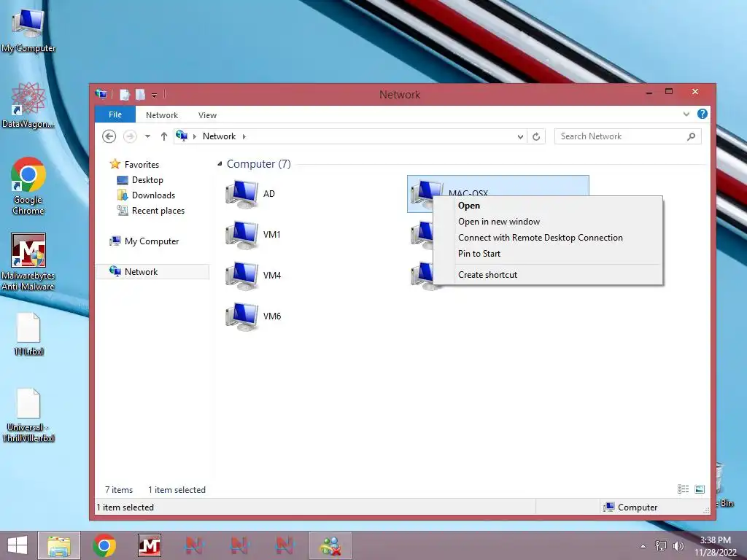Open the address bar history dropdown
747x560 pixels.
(520, 136)
